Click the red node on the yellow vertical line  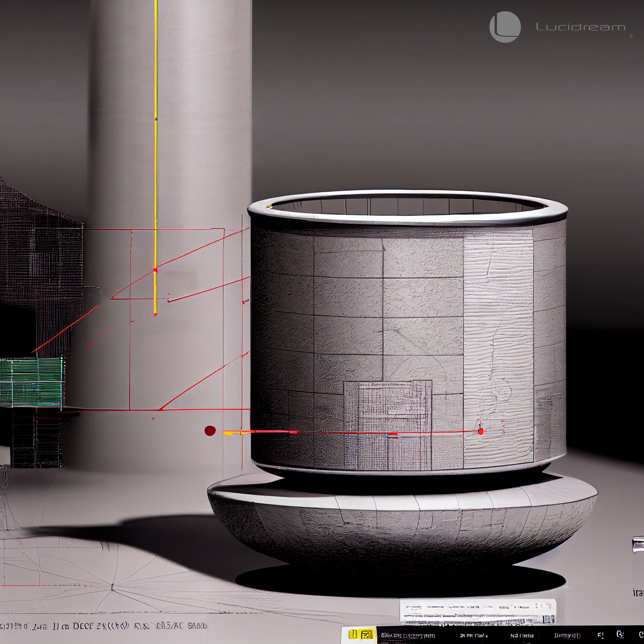click(x=155, y=270)
